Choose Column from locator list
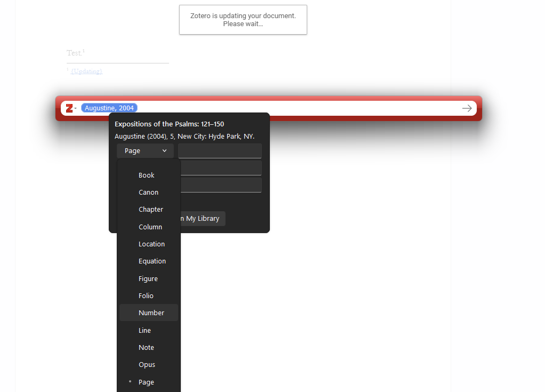Viewport: 545px width, 392px height. coord(149,227)
